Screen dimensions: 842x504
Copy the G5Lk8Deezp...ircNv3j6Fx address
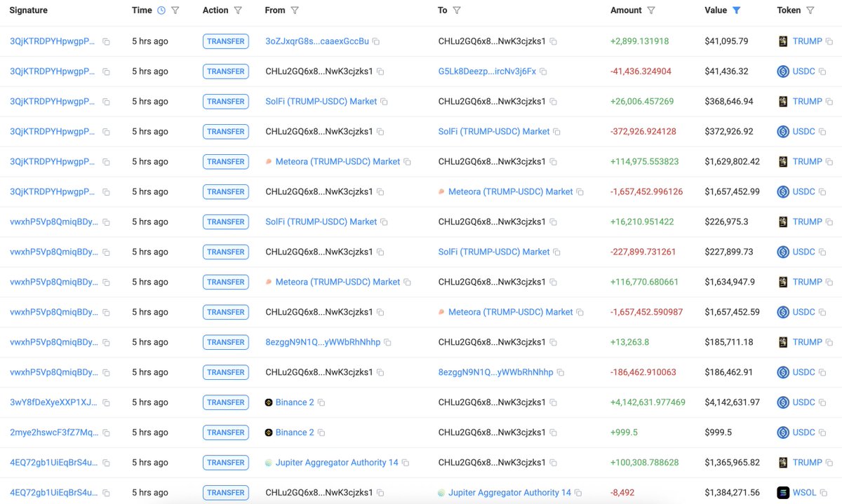pyautogui.click(x=543, y=72)
